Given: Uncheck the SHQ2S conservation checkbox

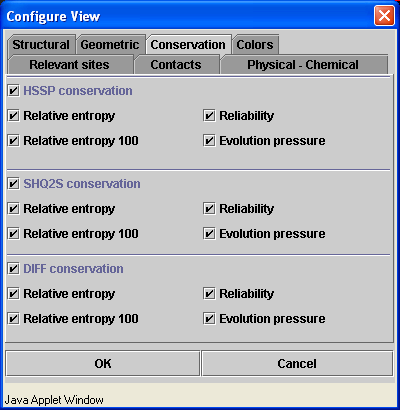Looking at the screenshot, I should coord(13,184).
